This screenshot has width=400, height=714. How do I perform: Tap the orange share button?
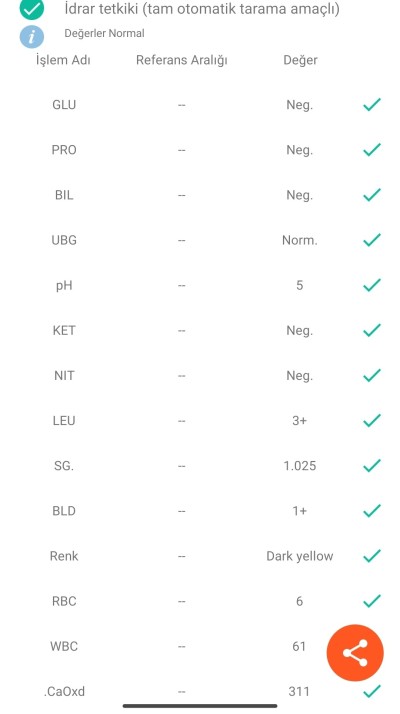pos(355,653)
